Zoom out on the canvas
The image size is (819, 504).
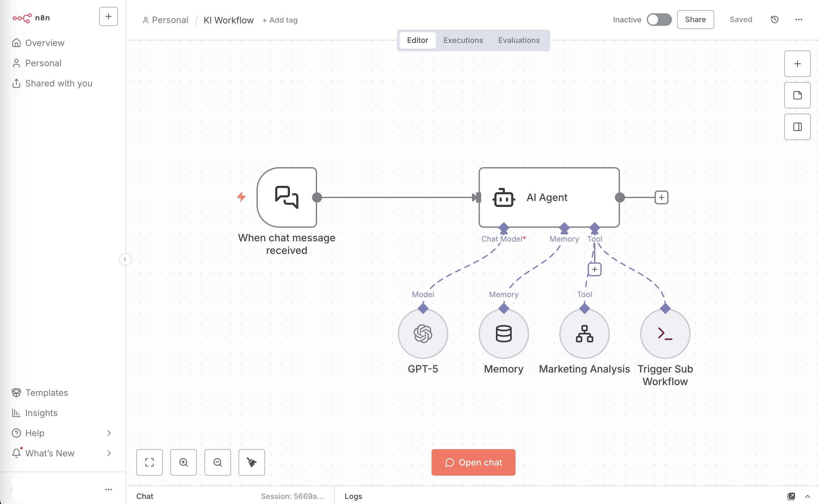tap(217, 462)
